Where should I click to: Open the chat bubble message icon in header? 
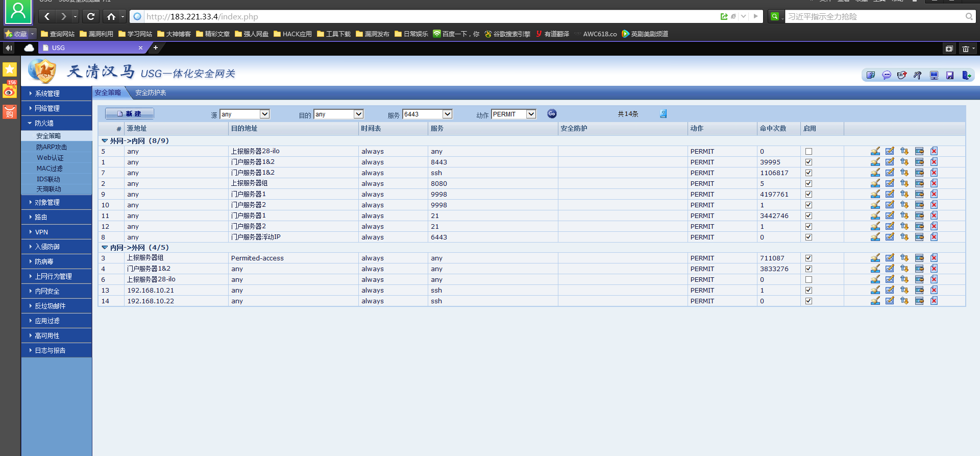[x=887, y=75]
